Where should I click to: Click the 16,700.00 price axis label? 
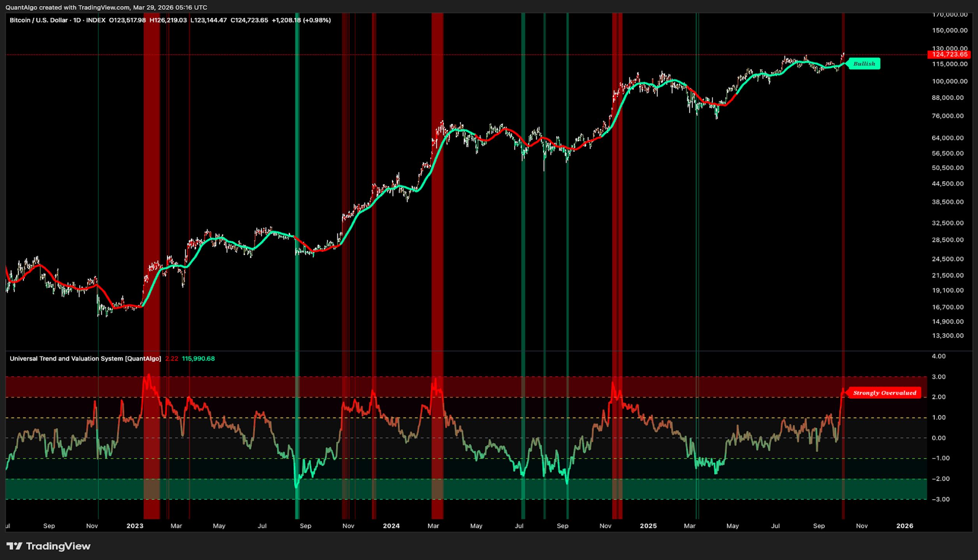948,307
